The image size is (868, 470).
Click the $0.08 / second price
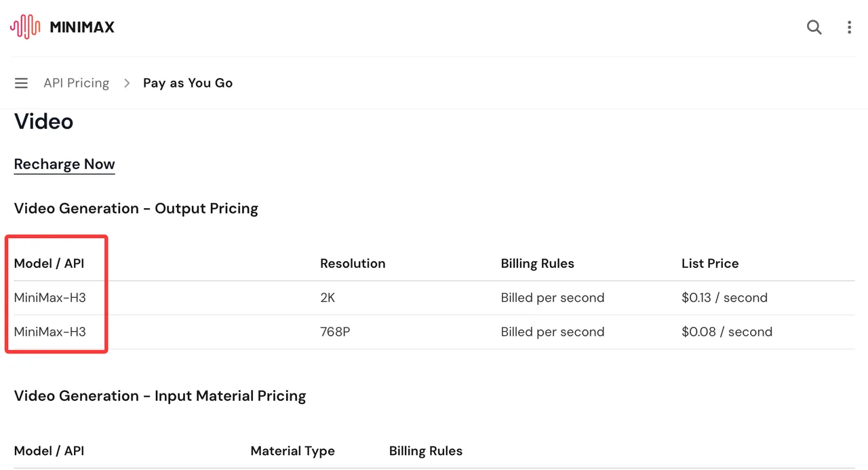click(727, 332)
